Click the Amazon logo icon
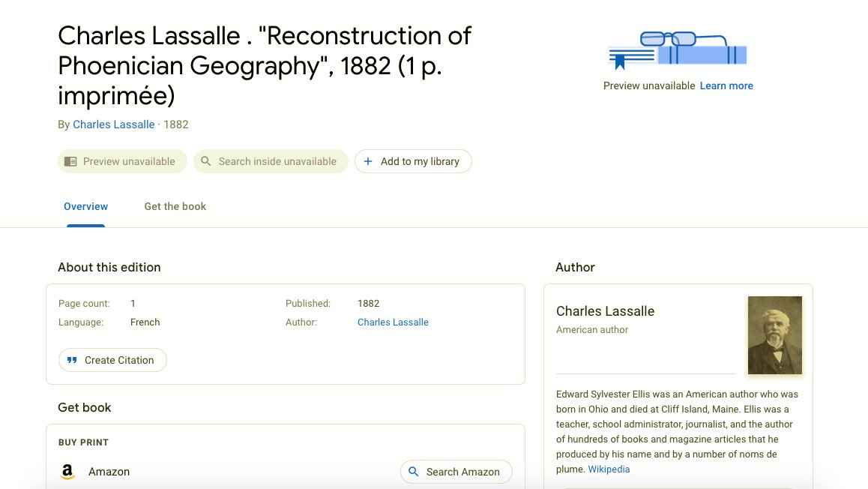The height and width of the screenshot is (489, 868). [67, 472]
